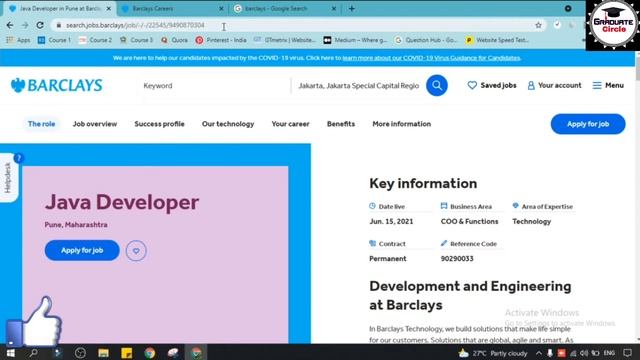Go to More information section
The width and height of the screenshot is (640, 360).
point(401,124)
